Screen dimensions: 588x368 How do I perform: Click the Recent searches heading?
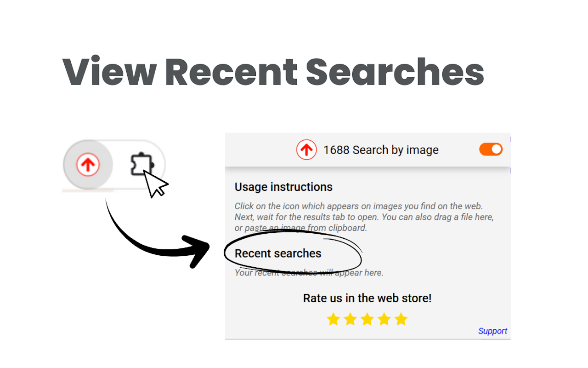[x=278, y=253]
